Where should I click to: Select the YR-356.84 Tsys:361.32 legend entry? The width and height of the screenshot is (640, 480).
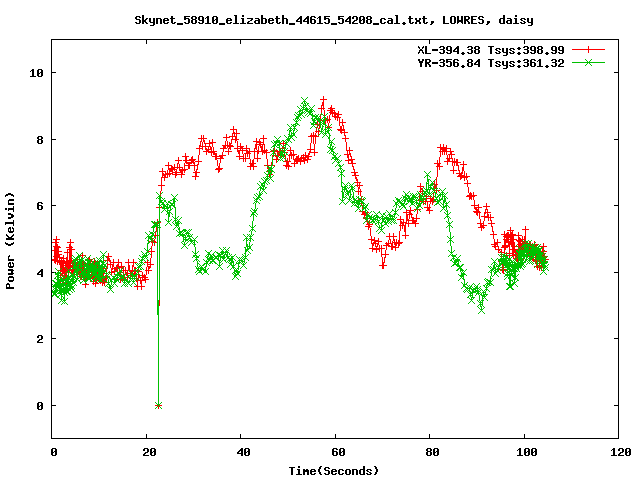491,63
